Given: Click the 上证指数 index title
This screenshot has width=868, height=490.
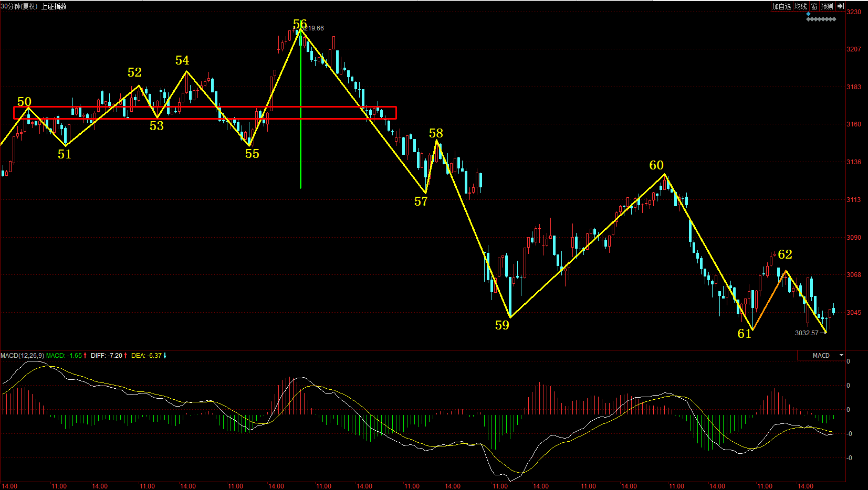Looking at the screenshot, I should (54, 6).
